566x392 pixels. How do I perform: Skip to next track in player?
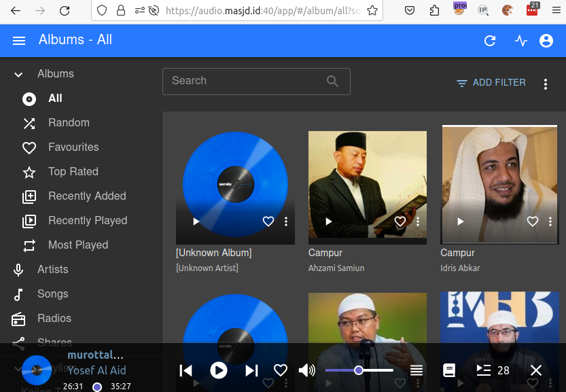pyautogui.click(x=251, y=370)
